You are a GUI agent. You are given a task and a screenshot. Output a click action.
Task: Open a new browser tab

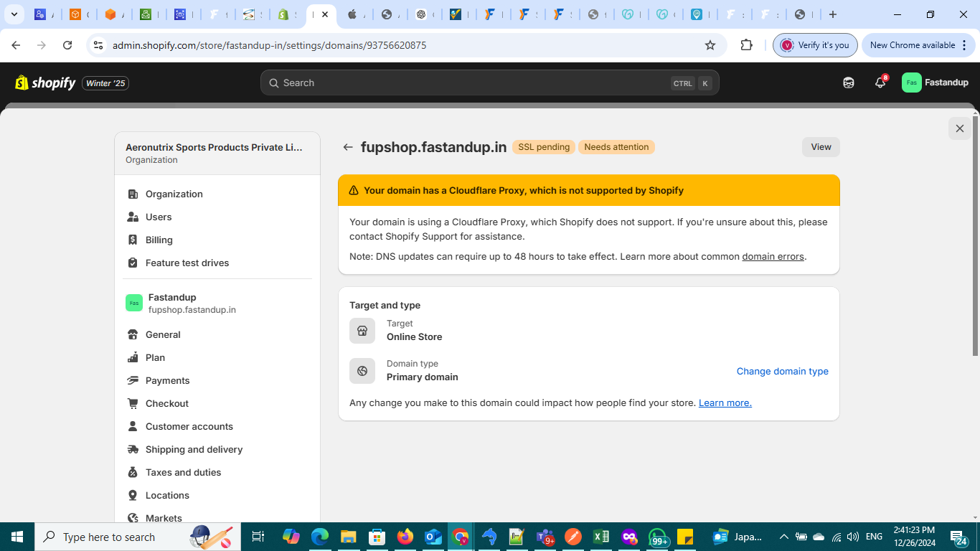(832, 14)
